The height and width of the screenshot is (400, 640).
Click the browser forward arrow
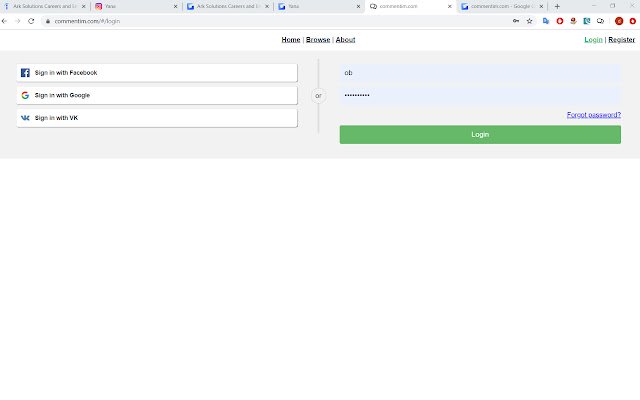coord(18,21)
